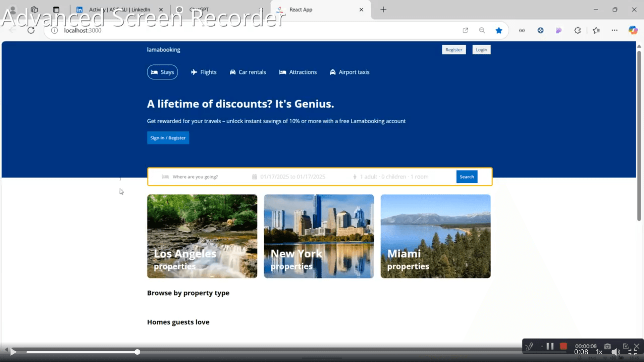This screenshot has width=644, height=362.
Task: Open the favorites list icon
Action: pos(596,31)
